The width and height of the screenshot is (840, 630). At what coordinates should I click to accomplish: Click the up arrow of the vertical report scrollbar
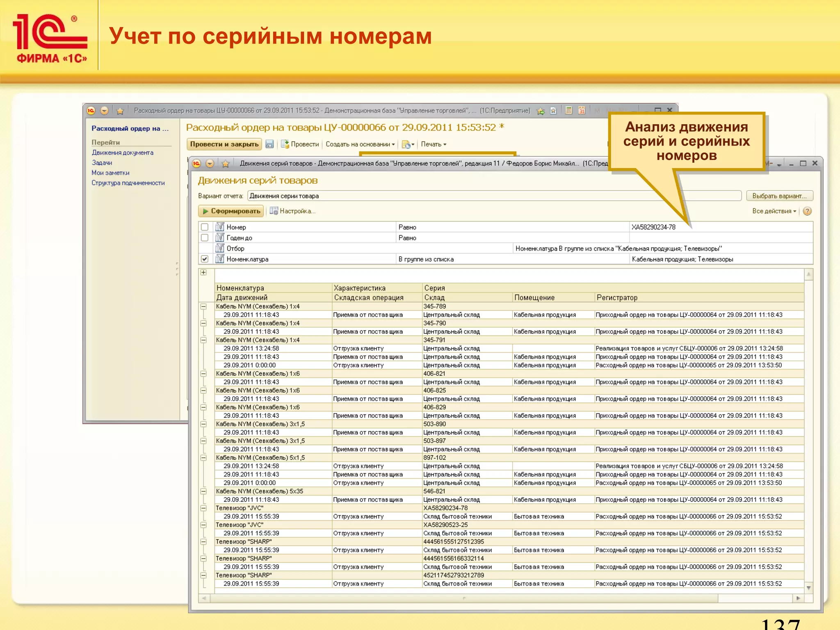[808, 274]
